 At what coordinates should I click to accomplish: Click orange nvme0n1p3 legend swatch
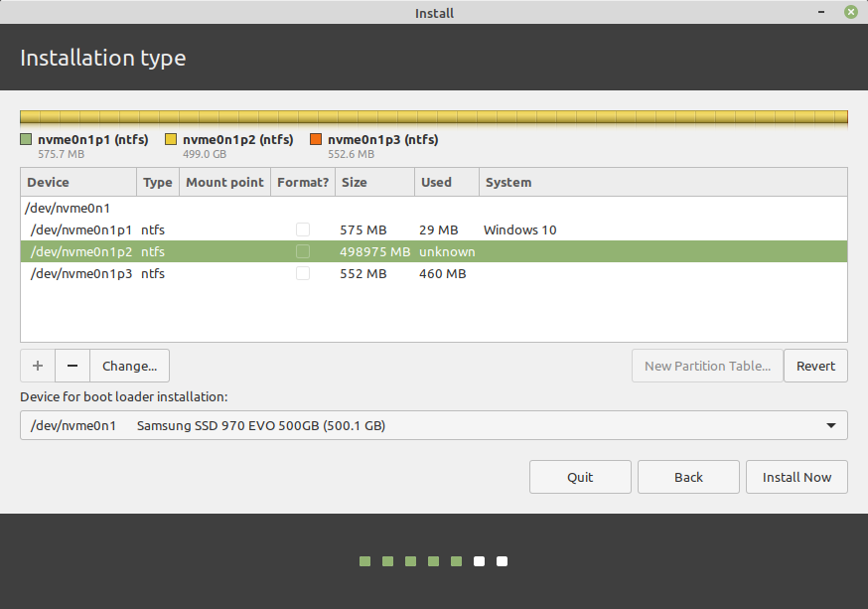click(x=316, y=139)
